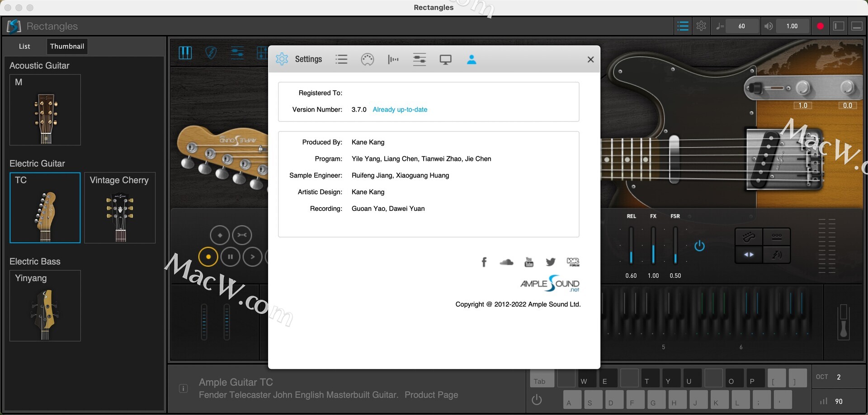
Task: Click the converging arrows circle button
Action: (242, 235)
